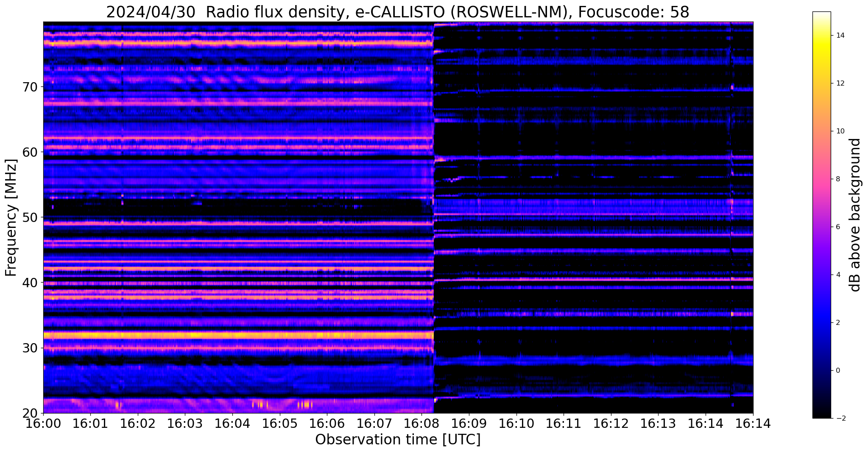Click the colorbar tick value 2
The width and height of the screenshot is (868, 452).
(837, 323)
